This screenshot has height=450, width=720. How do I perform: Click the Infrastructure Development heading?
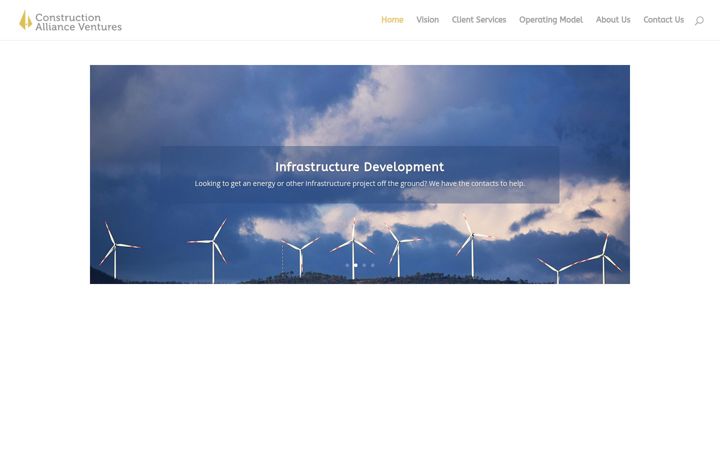(x=360, y=167)
